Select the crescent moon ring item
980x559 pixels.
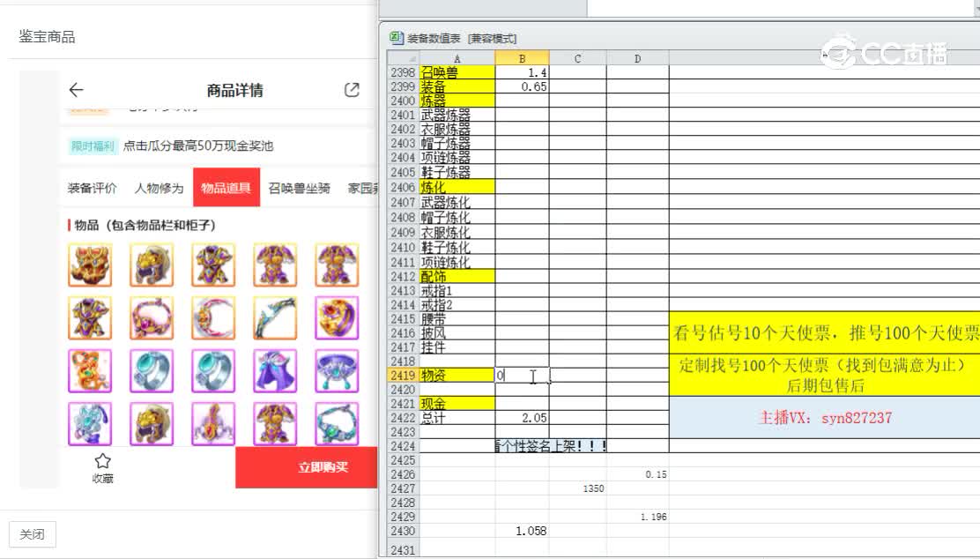click(214, 318)
